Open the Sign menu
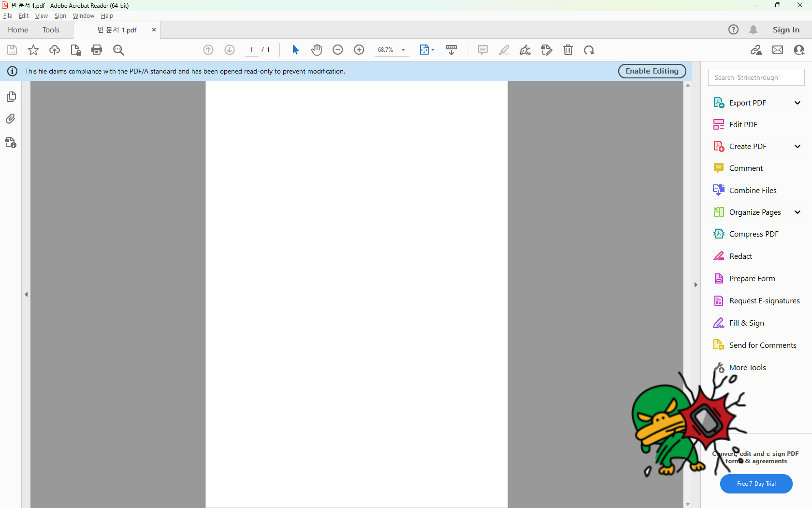The height and width of the screenshot is (508, 812). coord(60,16)
